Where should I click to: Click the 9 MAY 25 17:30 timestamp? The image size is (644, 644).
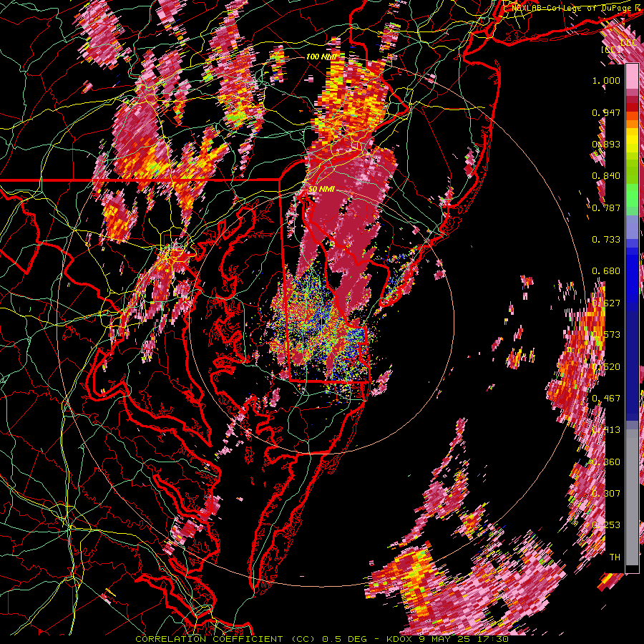[x=462, y=639]
